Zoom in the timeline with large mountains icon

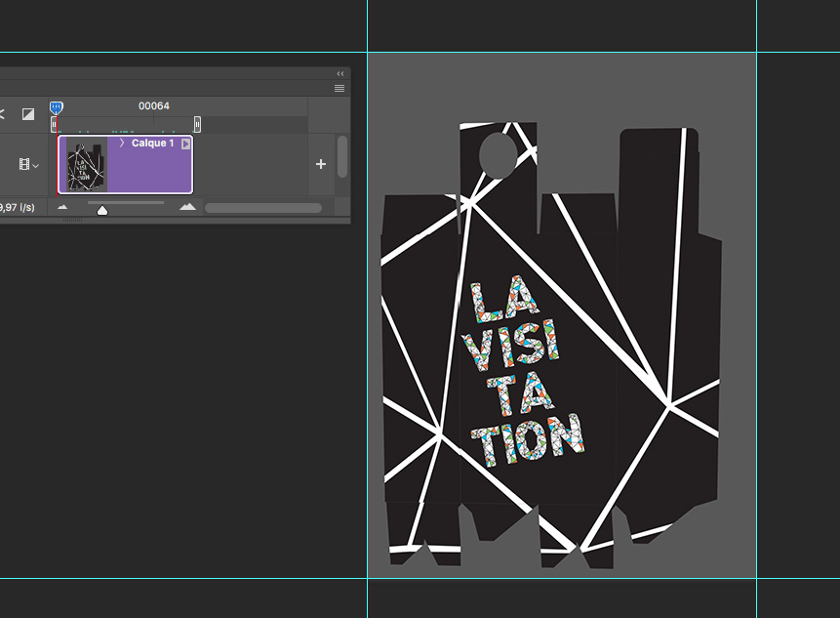coord(187,207)
